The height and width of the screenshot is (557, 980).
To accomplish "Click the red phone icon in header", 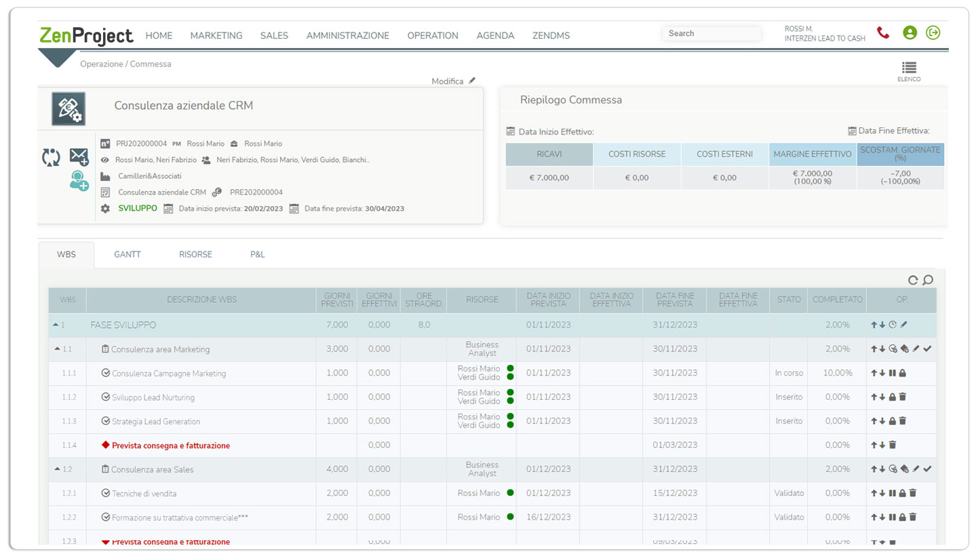I will [883, 33].
